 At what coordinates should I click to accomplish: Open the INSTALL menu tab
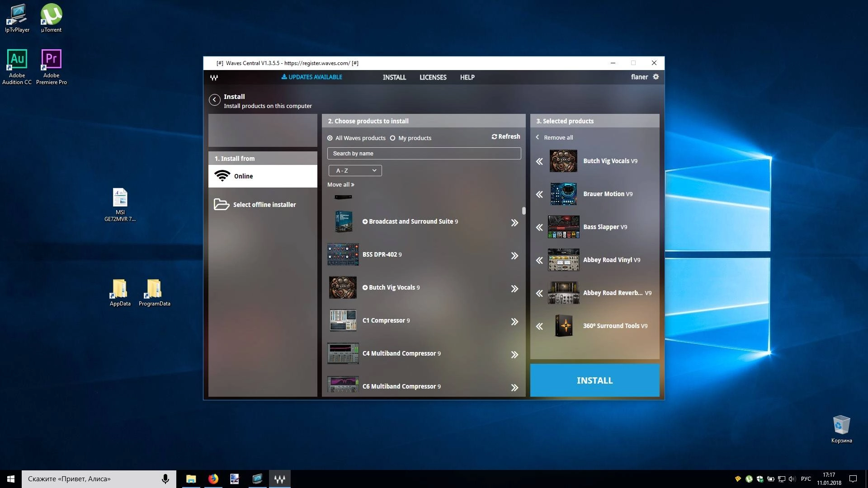[394, 77]
